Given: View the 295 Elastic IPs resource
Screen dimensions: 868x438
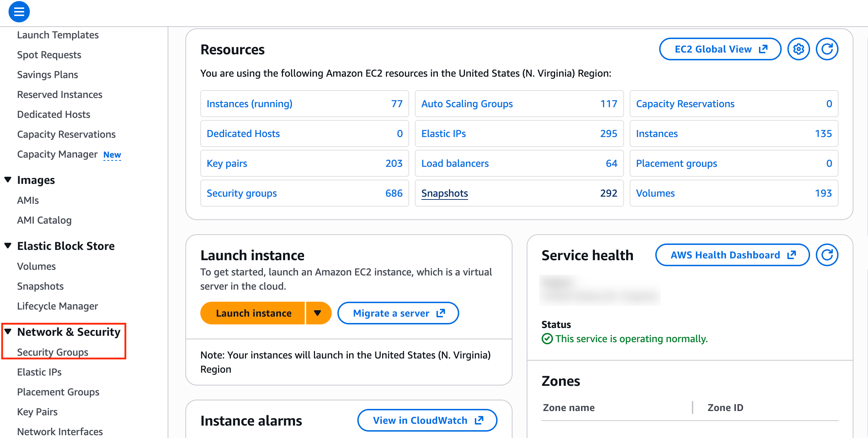Looking at the screenshot, I should [444, 133].
